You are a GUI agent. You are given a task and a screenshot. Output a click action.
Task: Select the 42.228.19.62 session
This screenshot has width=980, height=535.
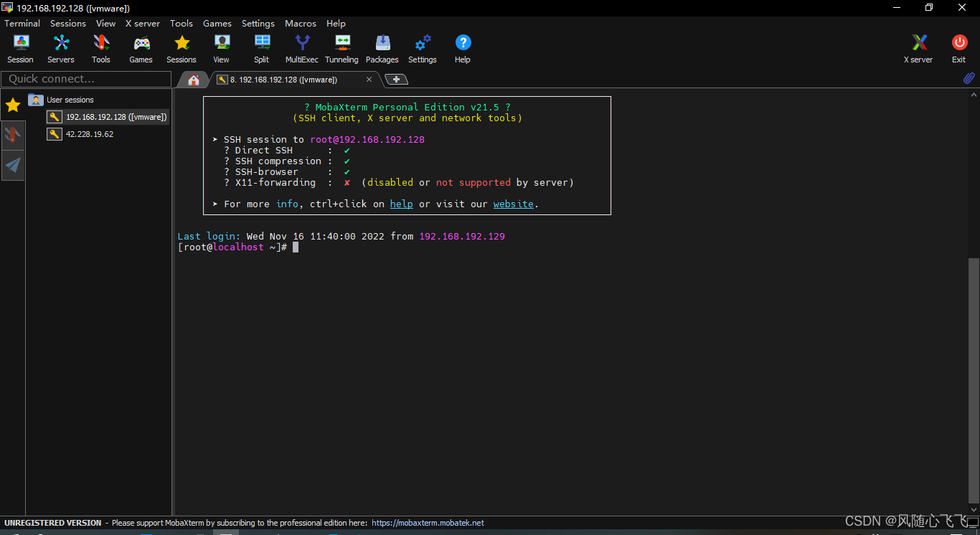81,134
